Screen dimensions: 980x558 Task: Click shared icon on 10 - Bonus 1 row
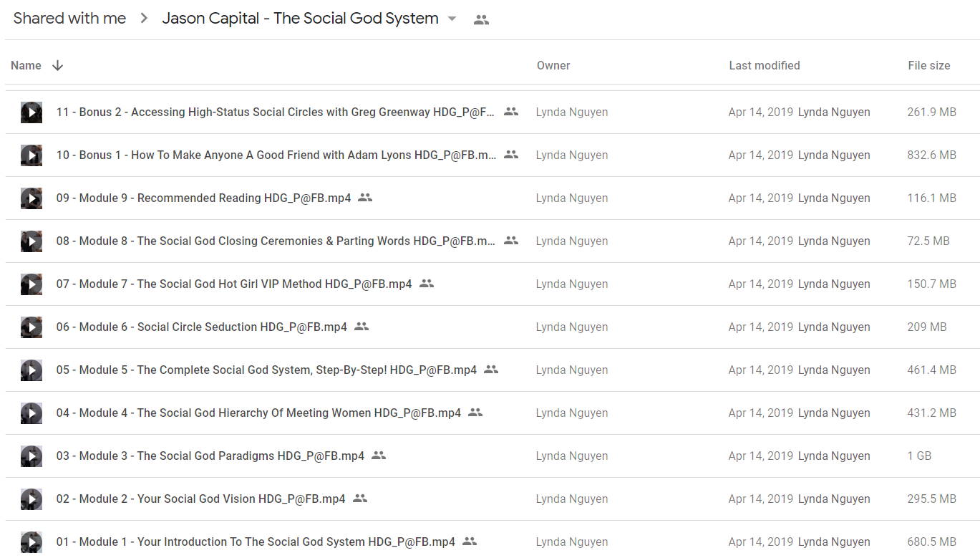pyautogui.click(x=511, y=155)
